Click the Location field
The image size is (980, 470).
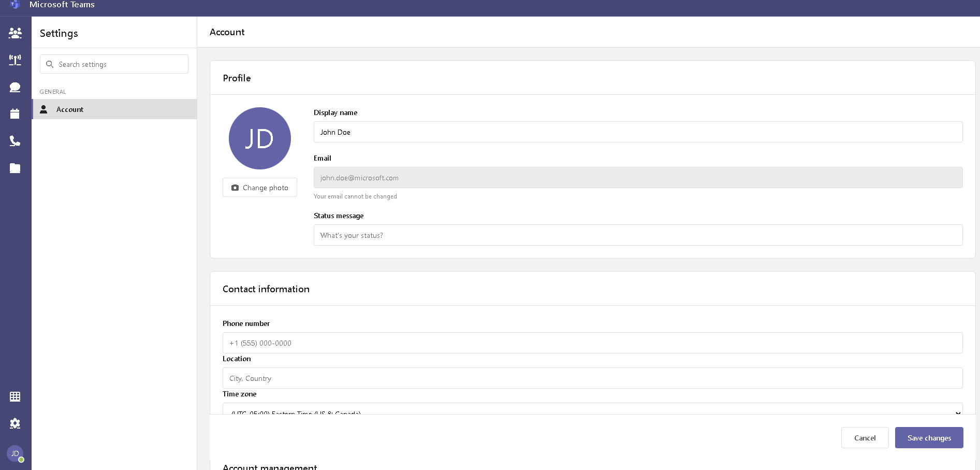coord(592,378)
